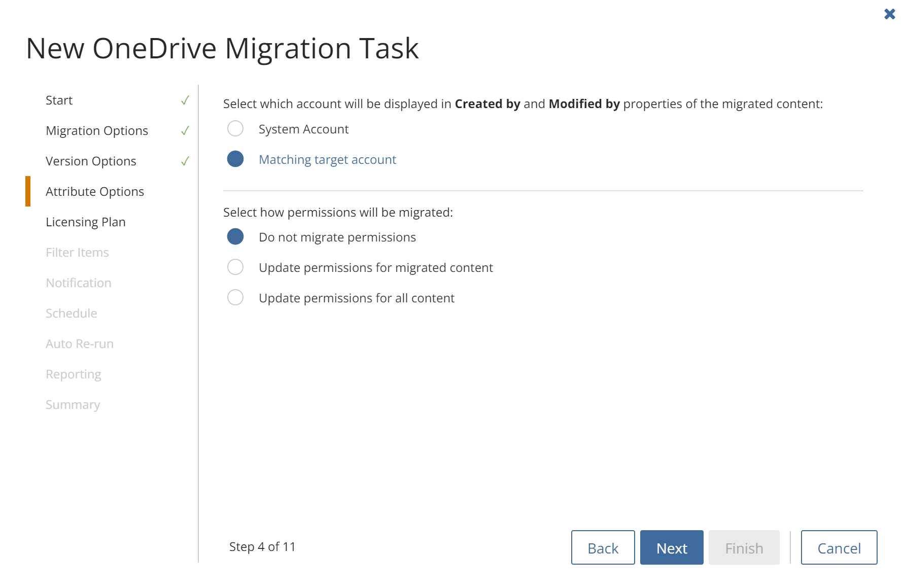Open the Summary step
The width and height of the screenshot is (905, 588).
(x=73, y=405)
